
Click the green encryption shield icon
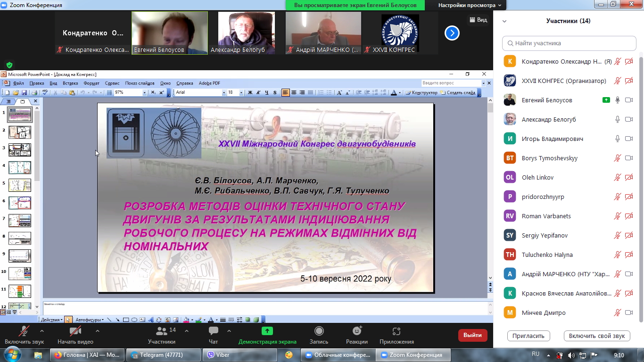click(9, 65)
